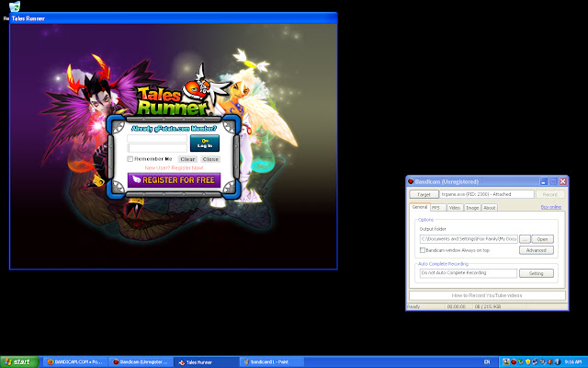The image size is (588, 368).
Task: Focus the password input field
Action: click(157, 148)
